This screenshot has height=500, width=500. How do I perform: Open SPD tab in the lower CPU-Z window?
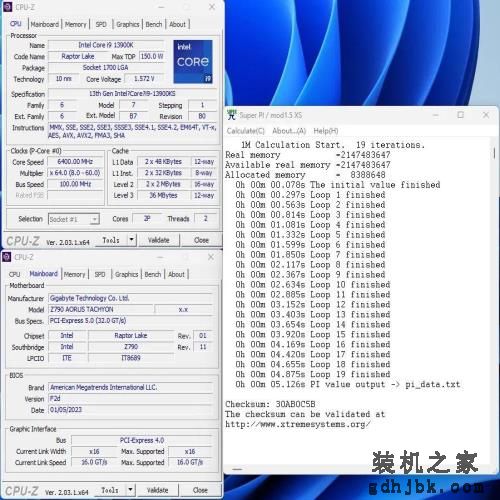coord(100,274)
